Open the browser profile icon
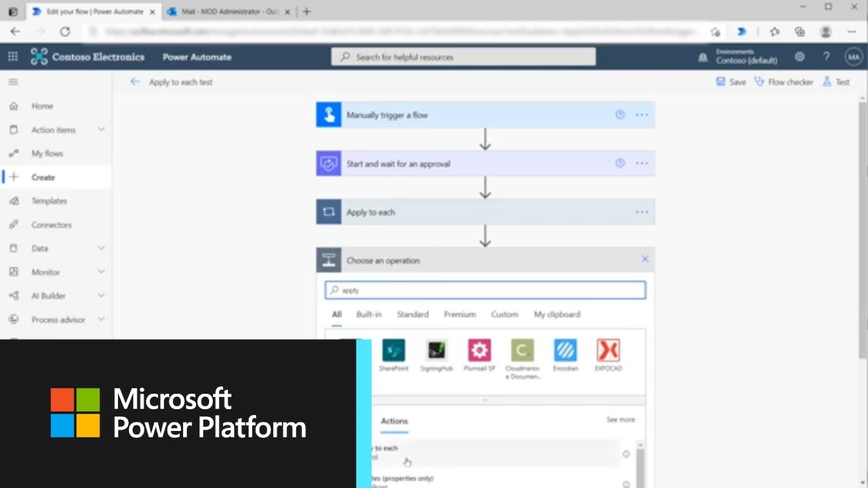The image size is (868, 488). (825, 31)
